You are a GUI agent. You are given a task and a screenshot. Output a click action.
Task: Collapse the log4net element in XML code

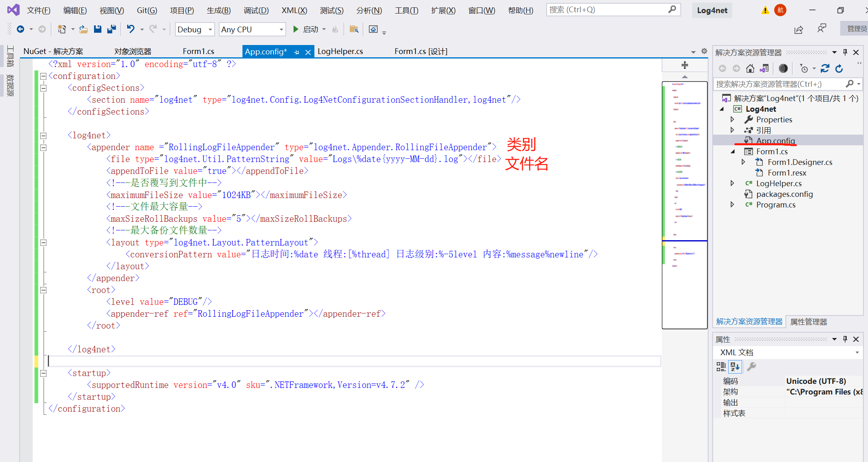[x=43, y=135]
